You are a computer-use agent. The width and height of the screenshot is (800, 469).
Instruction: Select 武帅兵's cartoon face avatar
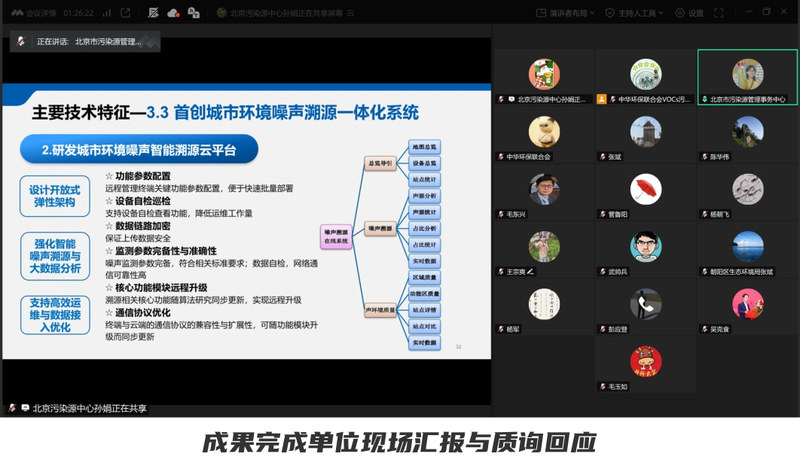click(646, 247)
